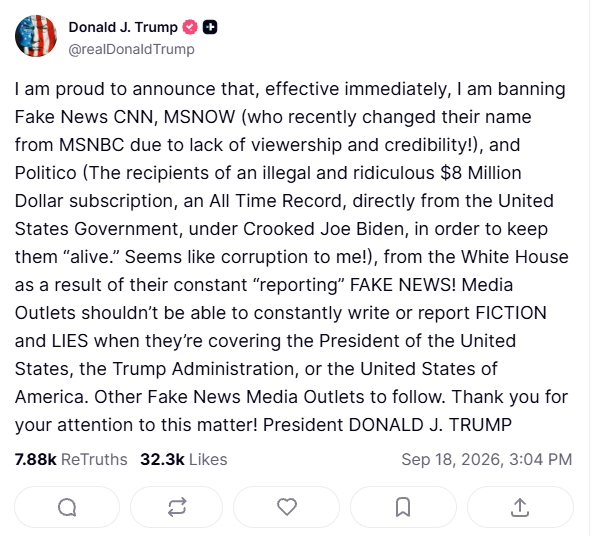Share the post using the upload arrow icon
This screenshot has height=536, width=598.
tap(520, 507)
